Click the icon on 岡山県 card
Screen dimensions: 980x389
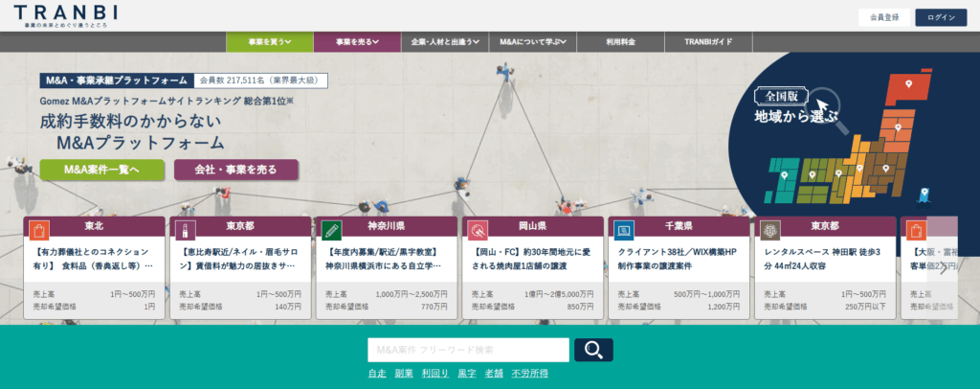point(478,230)
